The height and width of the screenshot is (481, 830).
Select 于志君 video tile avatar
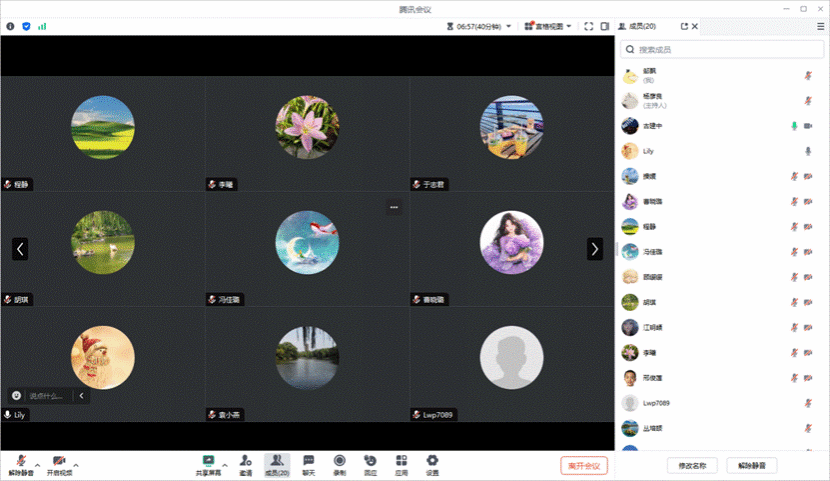coord(511,127)
